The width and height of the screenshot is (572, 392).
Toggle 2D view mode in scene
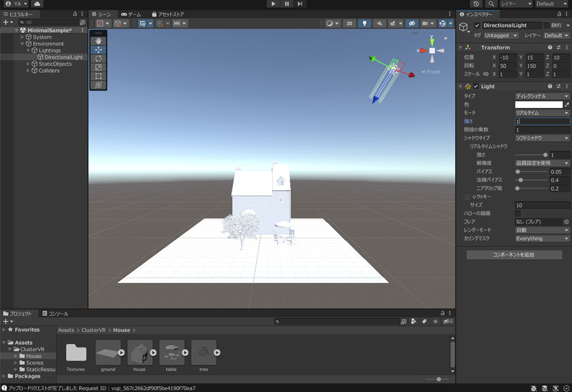349,23
